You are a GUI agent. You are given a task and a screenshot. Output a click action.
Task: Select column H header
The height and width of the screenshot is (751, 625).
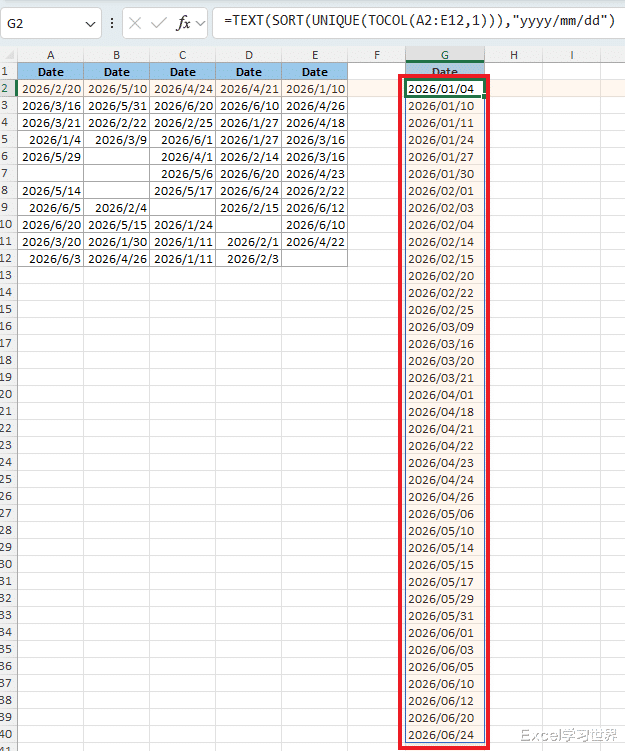[x=513, y=55]
